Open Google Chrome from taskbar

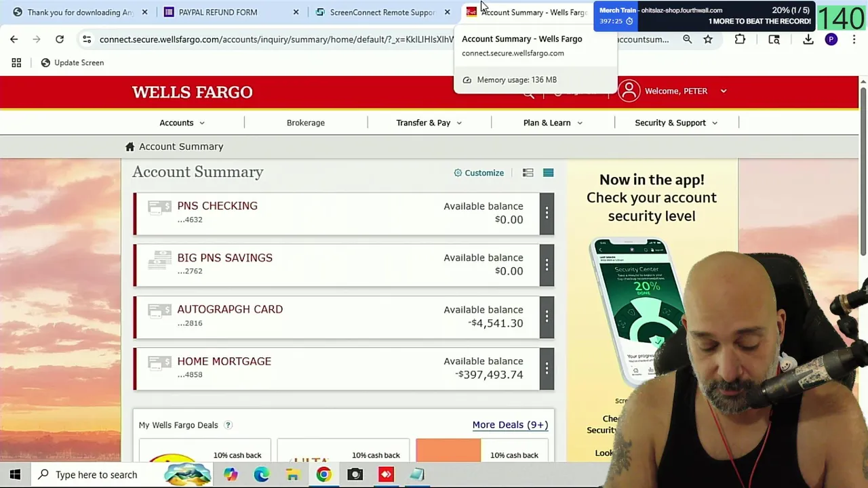[x=323, y=474]
